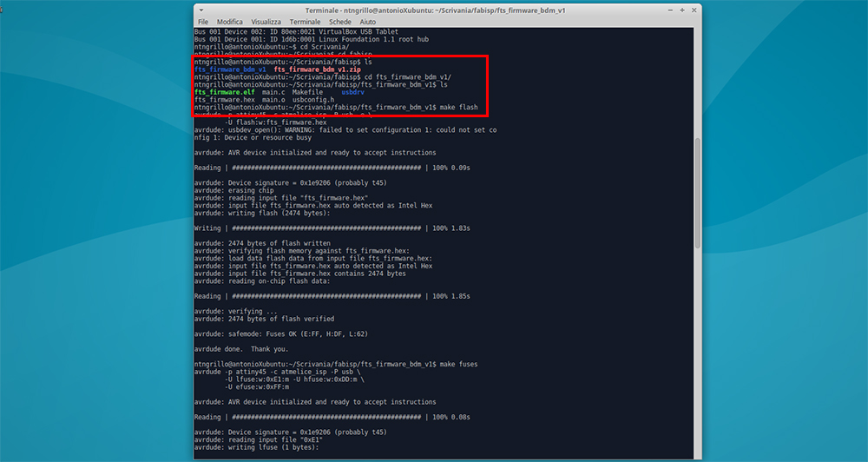Click 'writing flash (2474 bytes):' line
The height and width of the screenshot is (462, 868).
[262, 214]
